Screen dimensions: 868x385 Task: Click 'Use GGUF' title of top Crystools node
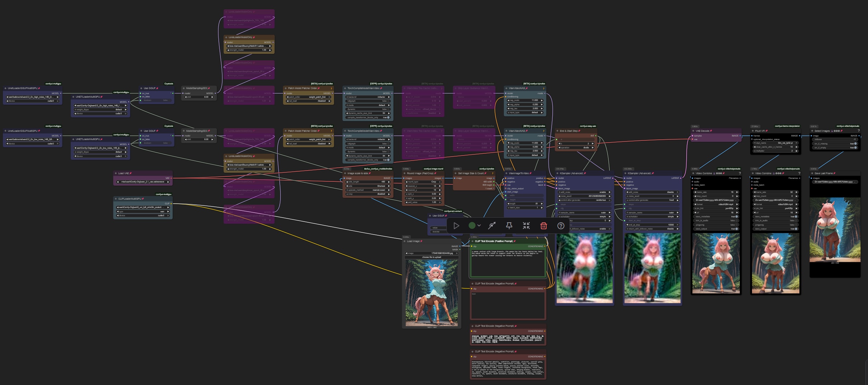pyautogui.click(x=149, y=88)
